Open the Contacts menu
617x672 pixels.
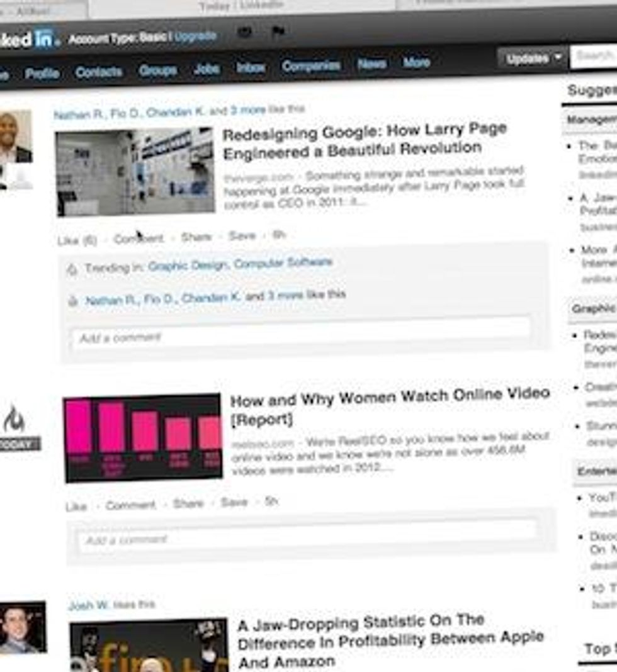click(99, 72)
